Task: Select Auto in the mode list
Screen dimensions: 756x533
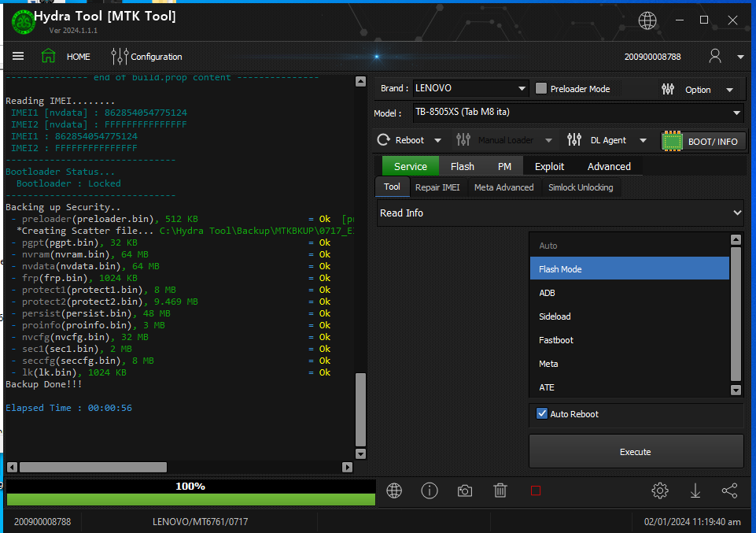Action: click(629, 246)
